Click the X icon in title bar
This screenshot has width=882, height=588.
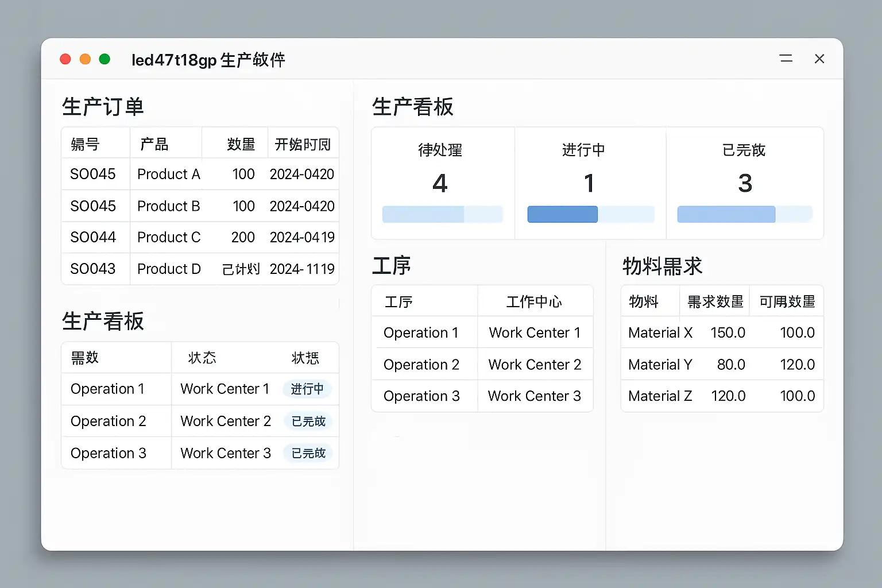[819, 59]
